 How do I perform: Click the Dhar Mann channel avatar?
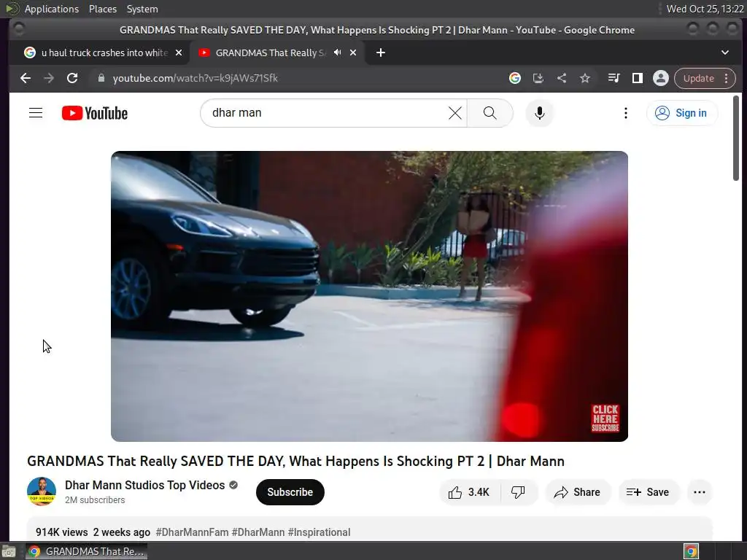coord(42,491)
